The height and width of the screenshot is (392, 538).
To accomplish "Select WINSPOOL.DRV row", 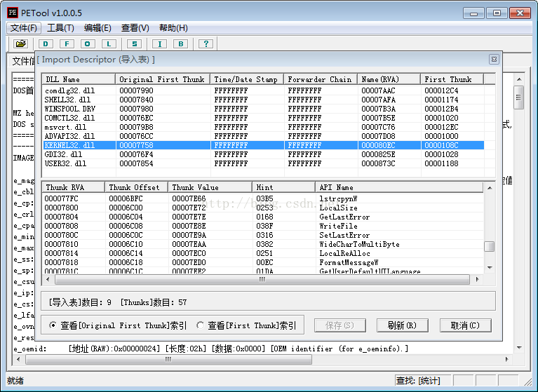I will [x=264, y=109].
